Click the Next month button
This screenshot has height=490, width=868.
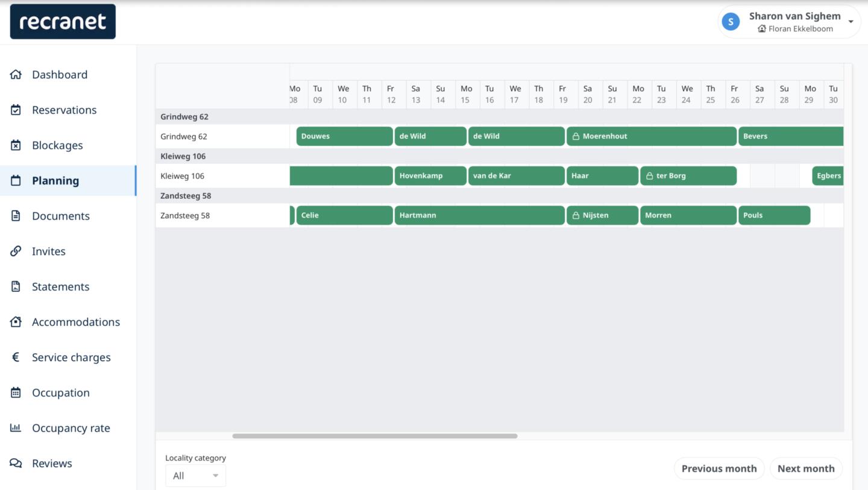point(806,468)
